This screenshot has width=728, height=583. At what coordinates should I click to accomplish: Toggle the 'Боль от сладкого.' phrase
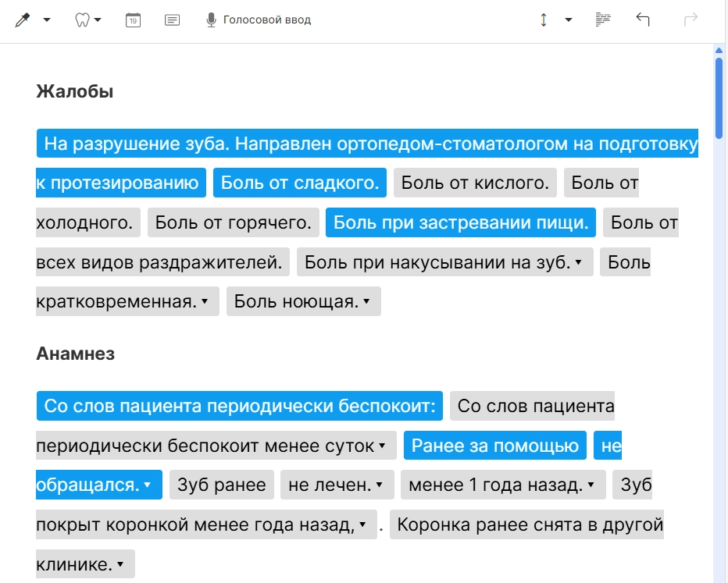[x=300, y=183]
